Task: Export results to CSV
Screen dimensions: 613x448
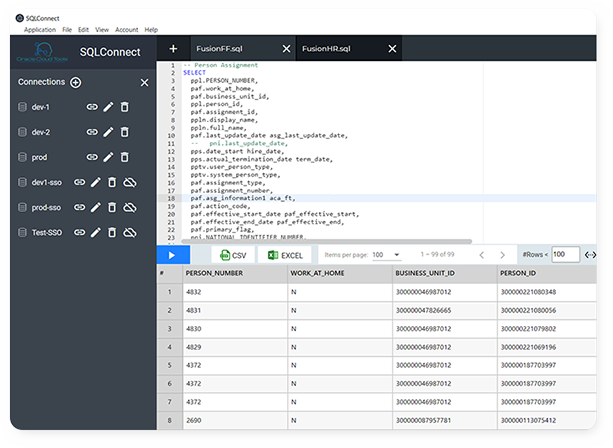Action: (x=233, y=255)
